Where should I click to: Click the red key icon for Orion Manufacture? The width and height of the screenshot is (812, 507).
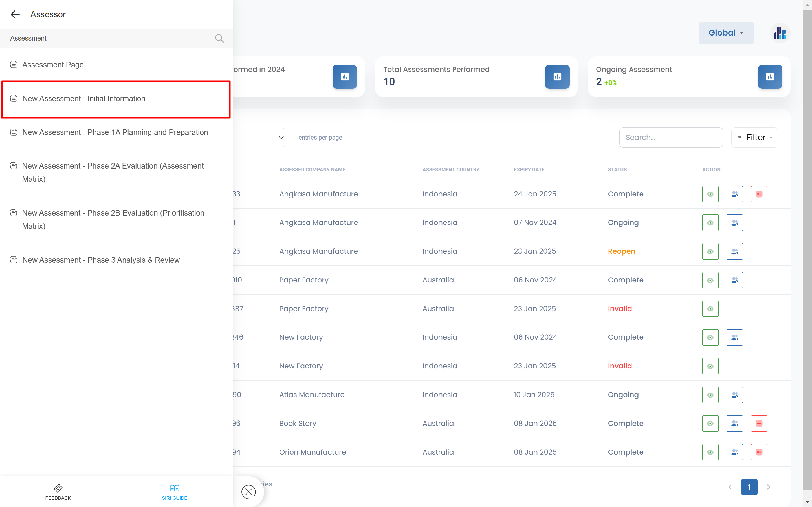[x=759, y=452]
